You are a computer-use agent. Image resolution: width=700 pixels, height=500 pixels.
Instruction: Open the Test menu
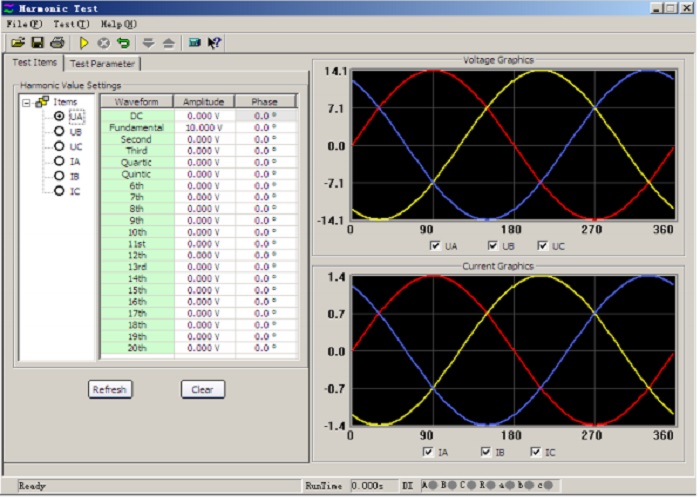coord(71,24)
